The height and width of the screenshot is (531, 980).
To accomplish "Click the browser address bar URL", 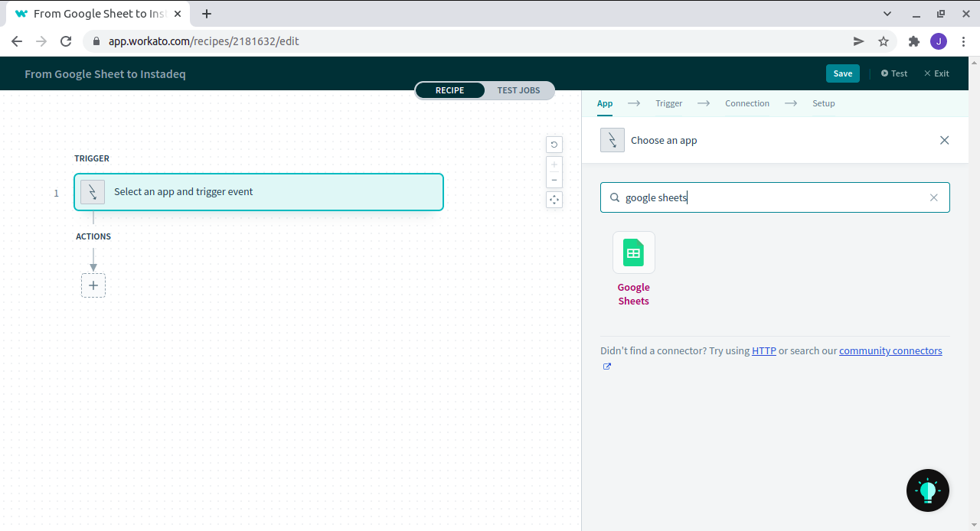I will [204, 41].
